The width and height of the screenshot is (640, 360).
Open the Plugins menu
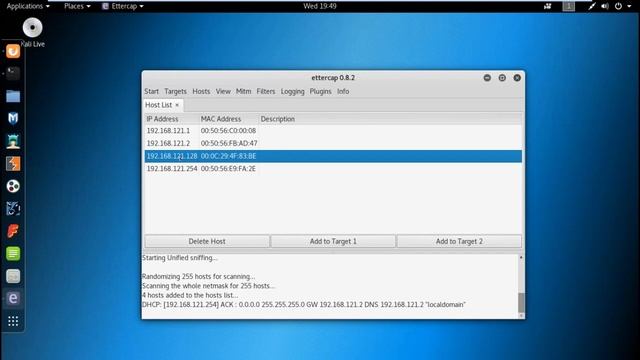tap(320, 91)
